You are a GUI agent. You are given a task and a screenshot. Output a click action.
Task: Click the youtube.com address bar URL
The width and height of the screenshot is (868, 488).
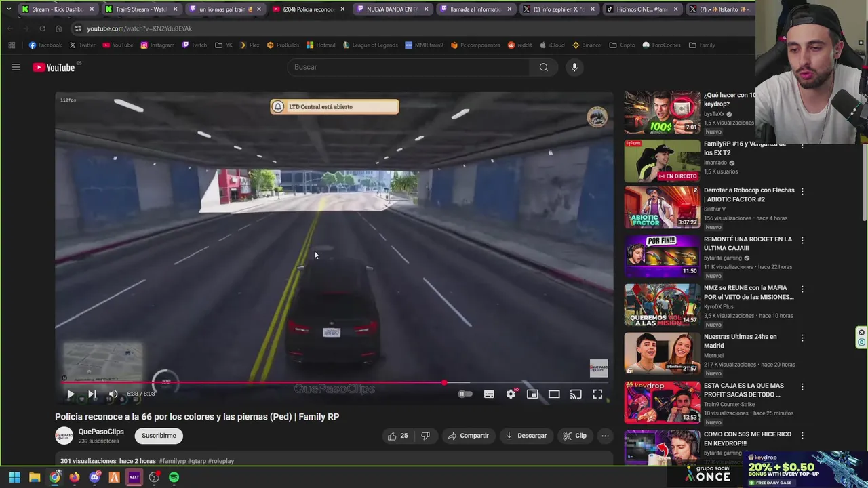pyautogui.click(x=139, y=28)
